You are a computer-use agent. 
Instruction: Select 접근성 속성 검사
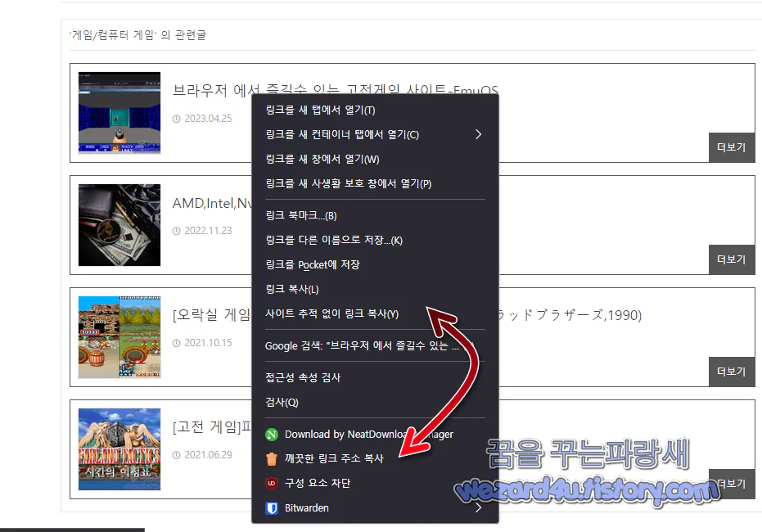click(x=375, y=377)
